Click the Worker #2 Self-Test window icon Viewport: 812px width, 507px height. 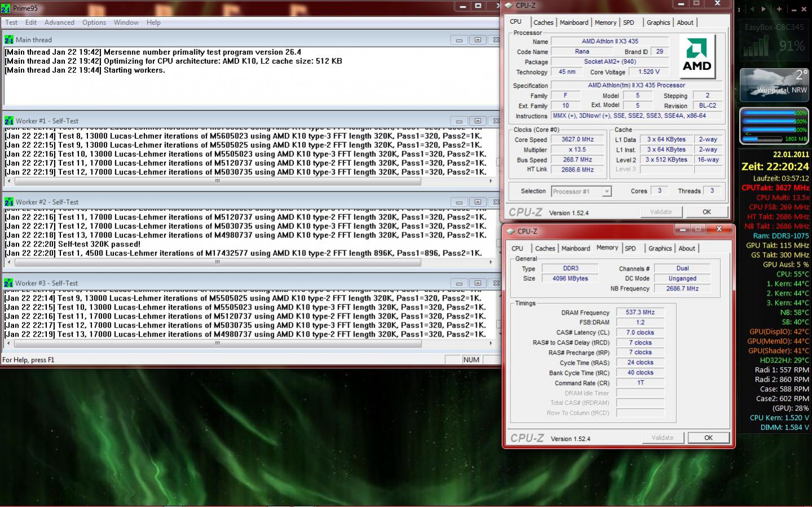coord(9,202)
